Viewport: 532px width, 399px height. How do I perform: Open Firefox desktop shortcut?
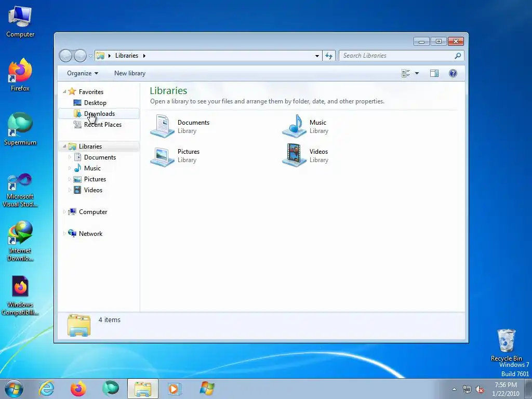tap(20, 75)
